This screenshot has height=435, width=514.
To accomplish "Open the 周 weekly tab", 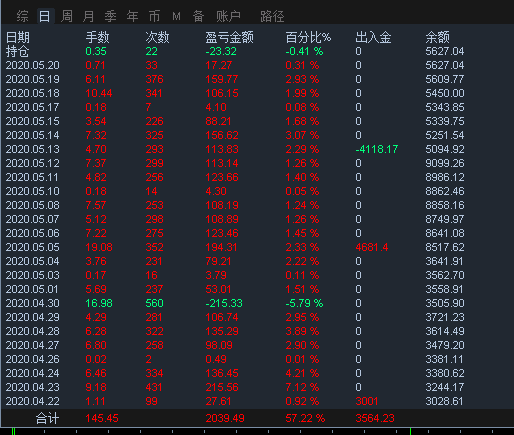I will tap(67, 16).
